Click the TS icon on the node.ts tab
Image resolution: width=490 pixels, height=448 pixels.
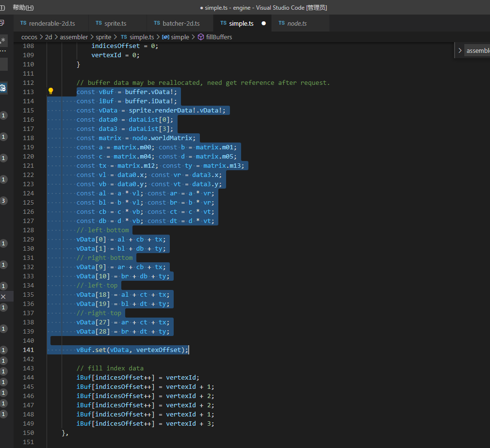click(281, 23)
